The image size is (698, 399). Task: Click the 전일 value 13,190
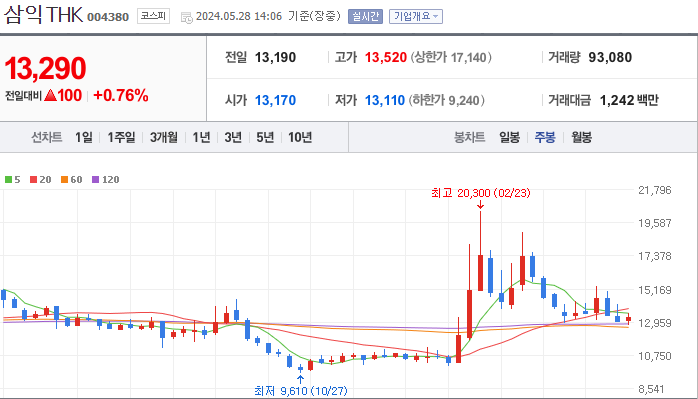click(275, 57)
